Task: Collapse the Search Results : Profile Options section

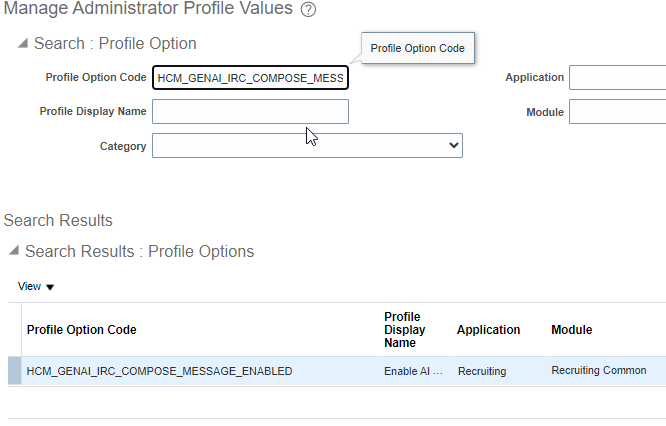Action: 13,252
